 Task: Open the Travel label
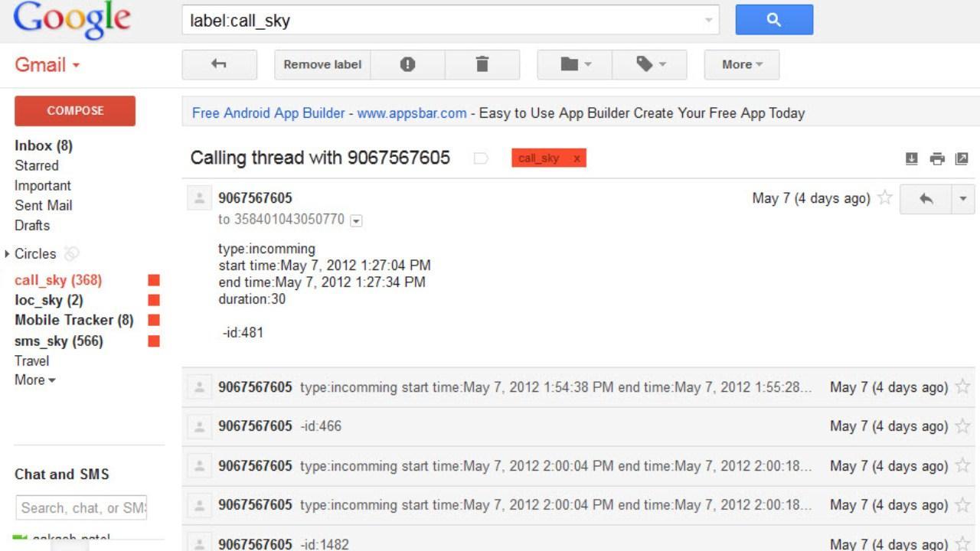click(32, 360)
